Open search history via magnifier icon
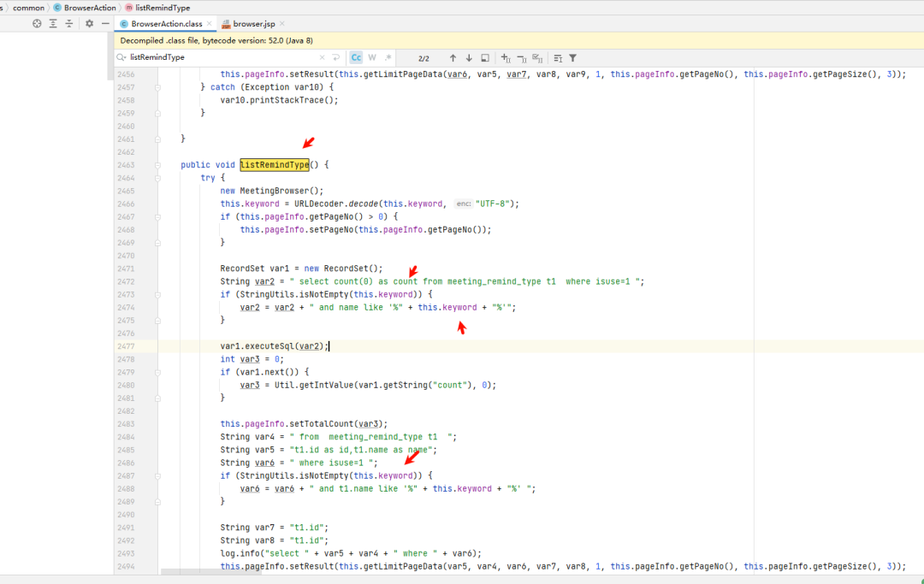The height and width of the screenshot is (584, 924). coord(121,57)
